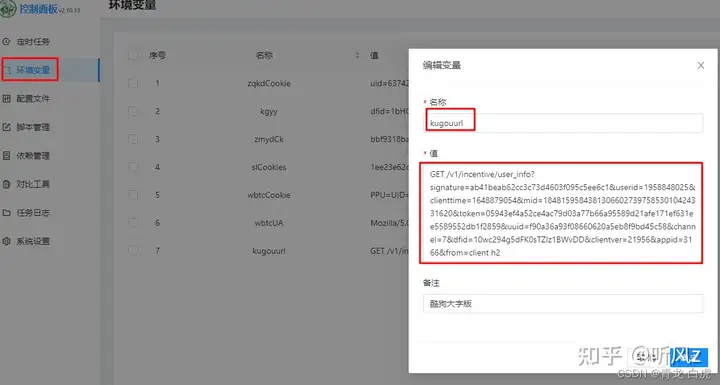Click the table icon beside 配置文件
Image resolution: width=720 pixels, height=385 pixels.
click(x=6, y=98)
